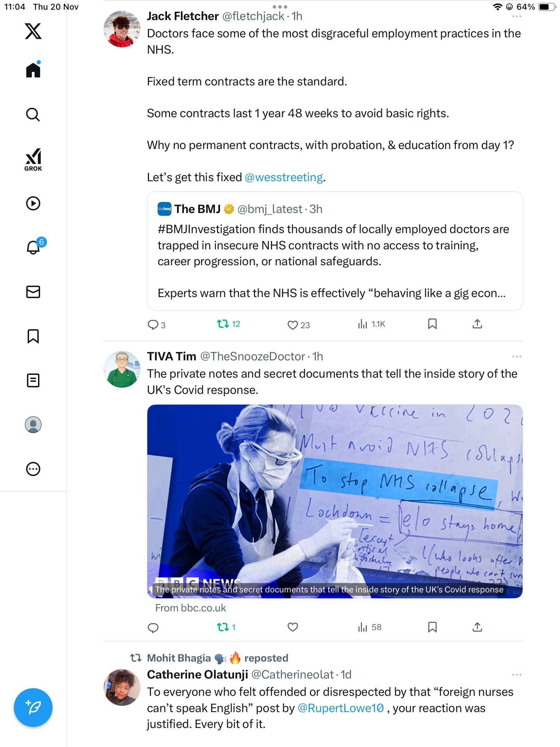Undo repost on Jack Fletcher's post
The height and width of the screenshot is (747, 560).
coord(223,324)
